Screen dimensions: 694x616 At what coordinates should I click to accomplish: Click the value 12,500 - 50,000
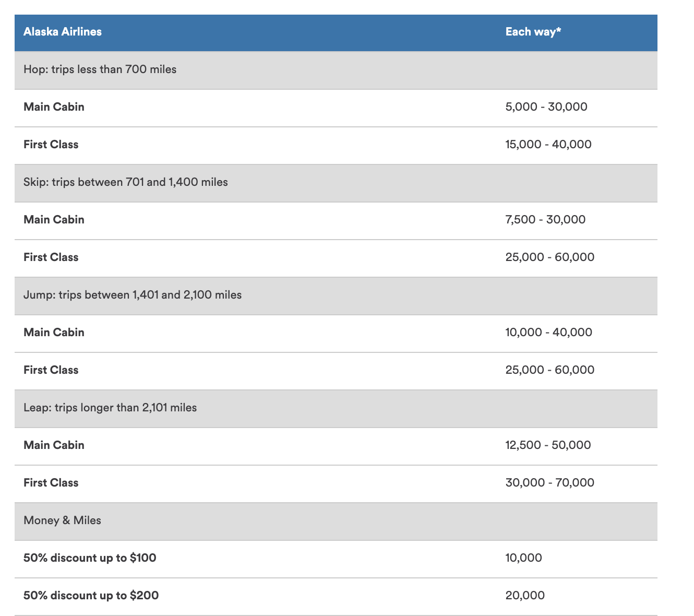click(548, 445)
